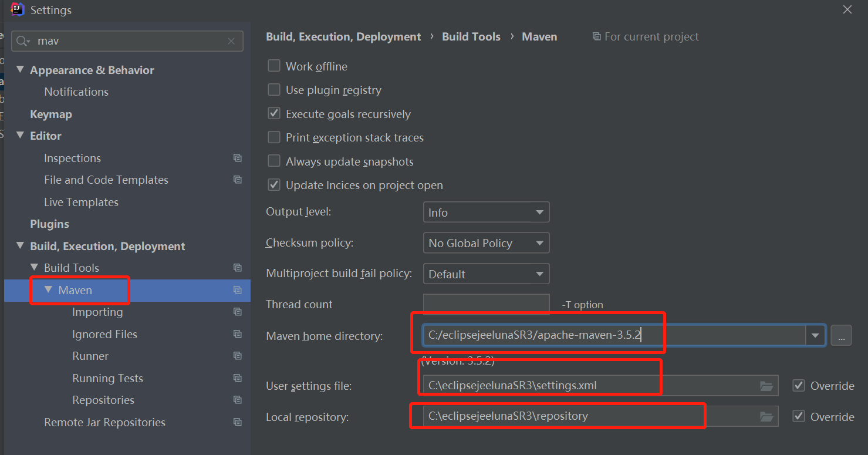
Task: Click the project-level icon beside Running Tests
Action: [237, 378]
